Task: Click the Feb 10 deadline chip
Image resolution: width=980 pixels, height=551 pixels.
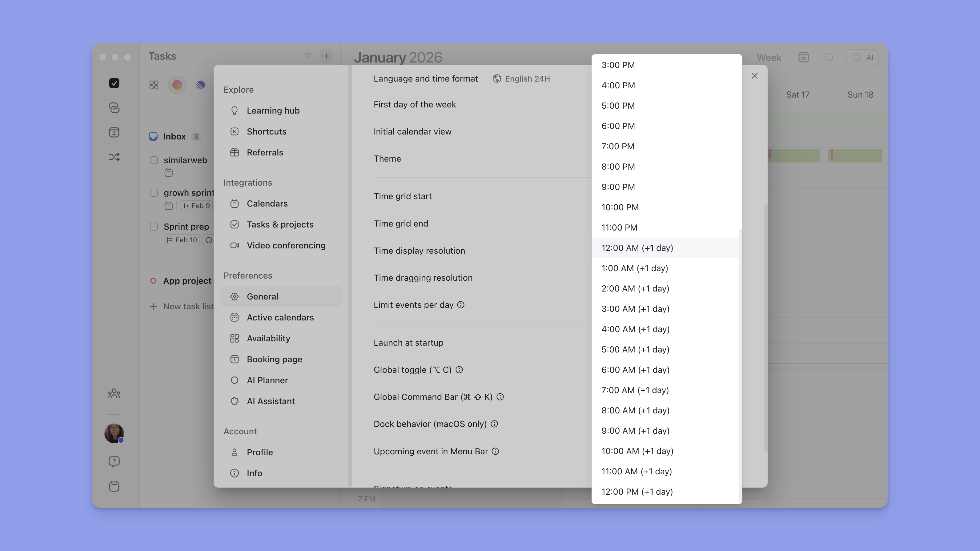Action: [182, 240]
